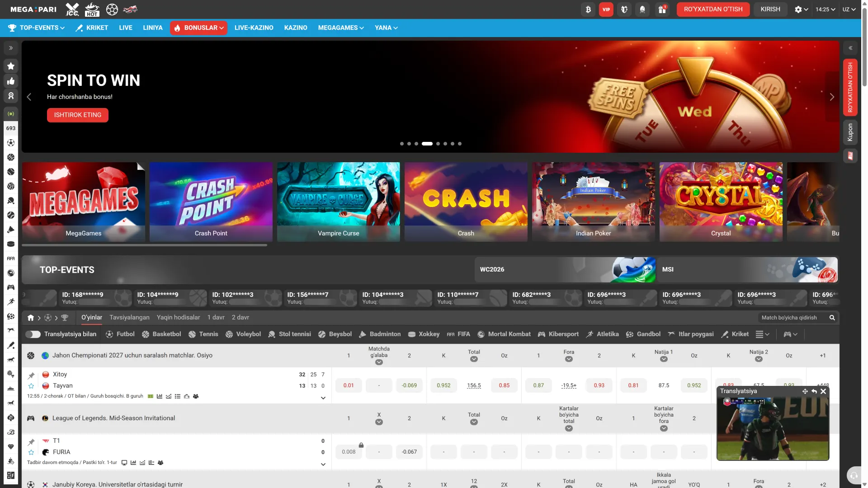
Task: Click the RO'YXATDAN O'TISH registration button
Action: click(x=713, y=9)
